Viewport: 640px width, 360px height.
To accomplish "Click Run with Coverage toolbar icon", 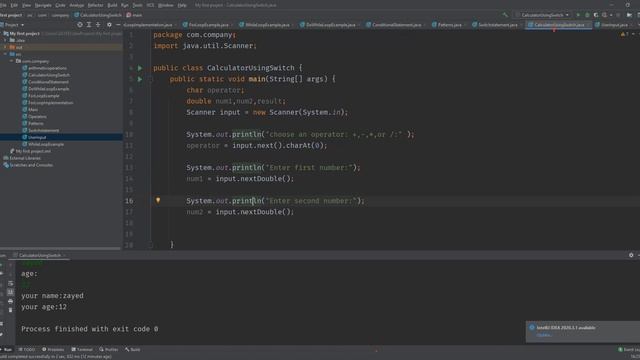I will point(596,15).
